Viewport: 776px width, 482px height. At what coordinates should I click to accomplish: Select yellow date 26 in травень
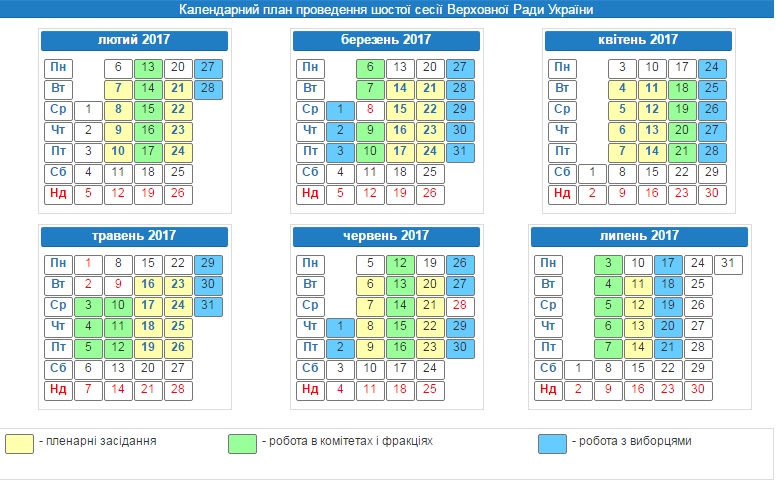click(178, 348)
